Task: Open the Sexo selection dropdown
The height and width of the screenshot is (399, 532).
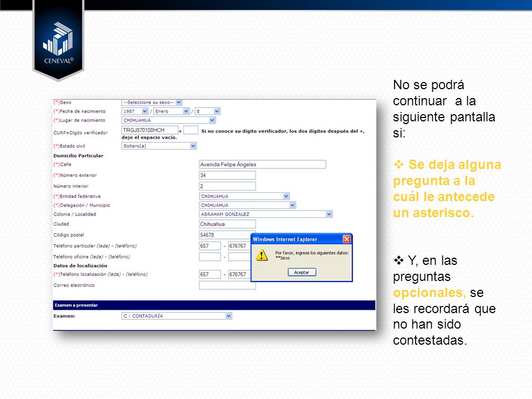Action: (x=152, y=102)
